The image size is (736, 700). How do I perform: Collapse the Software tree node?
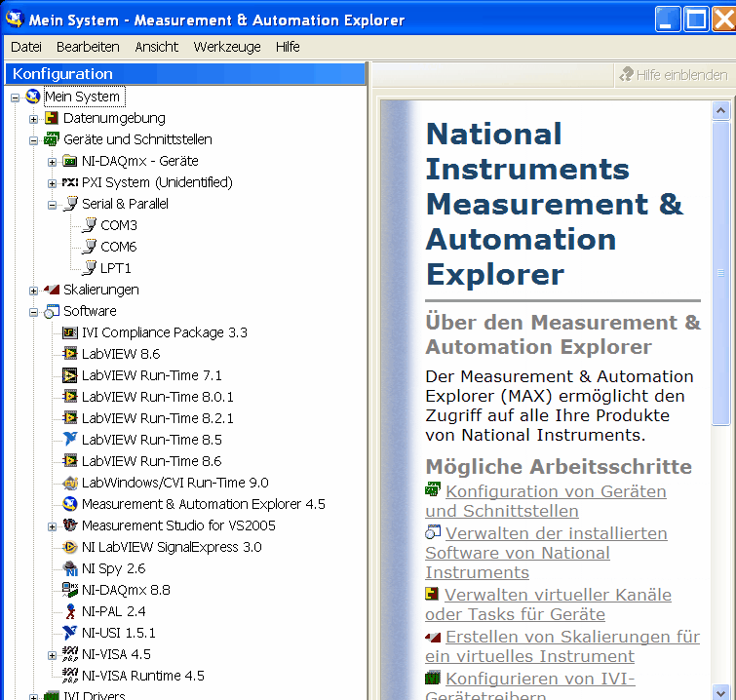pyautogui.click(x=34, y=312)
